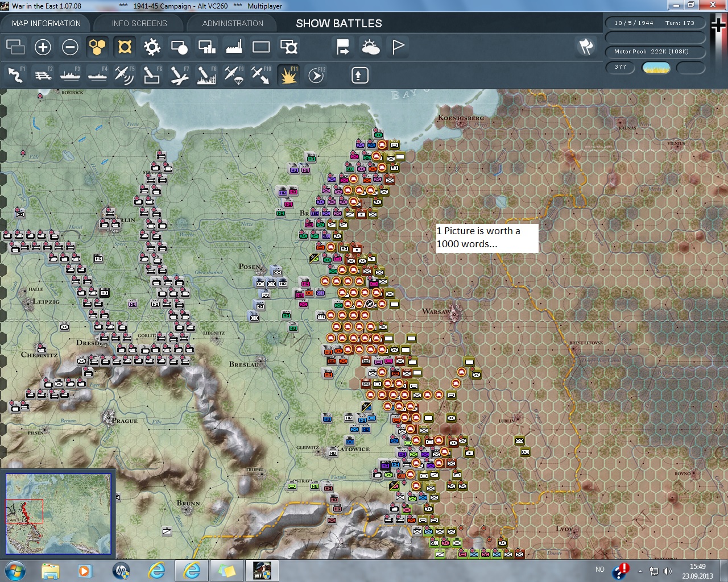Click the End Turn button (F12)
The height and width of the screenshot is (582, 728).
click(316, 75)
